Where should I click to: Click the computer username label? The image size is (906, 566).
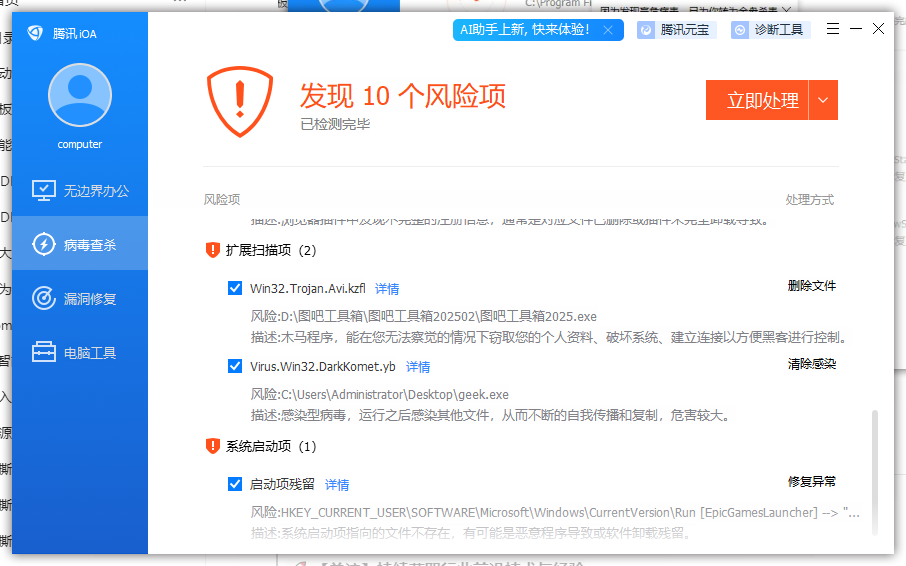80,144
